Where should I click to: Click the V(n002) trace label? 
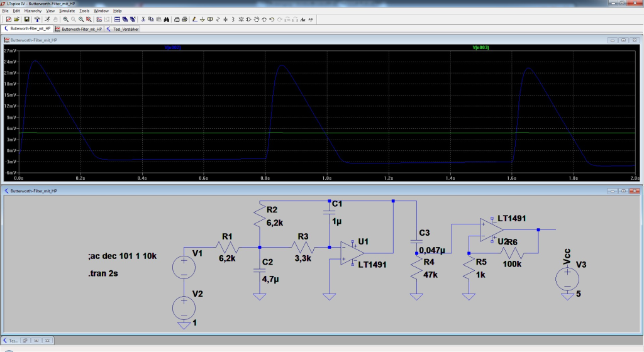(x=172, y=48)
